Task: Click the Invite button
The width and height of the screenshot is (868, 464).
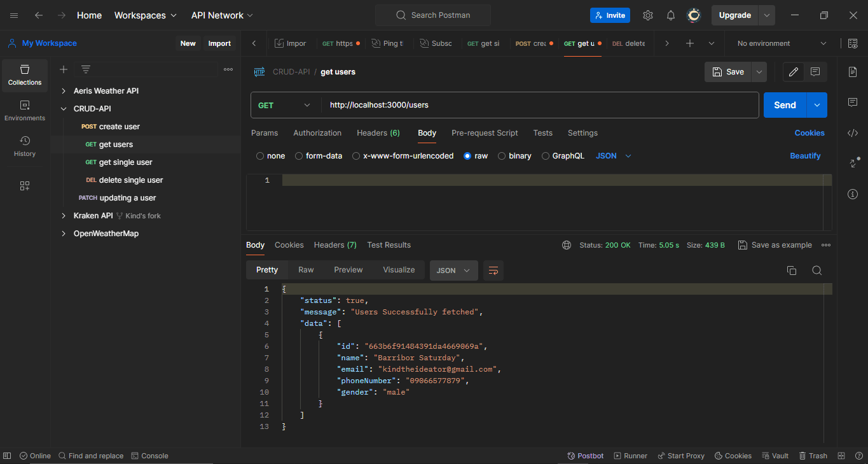Action: pyautogui.click(x=610, y=15)
